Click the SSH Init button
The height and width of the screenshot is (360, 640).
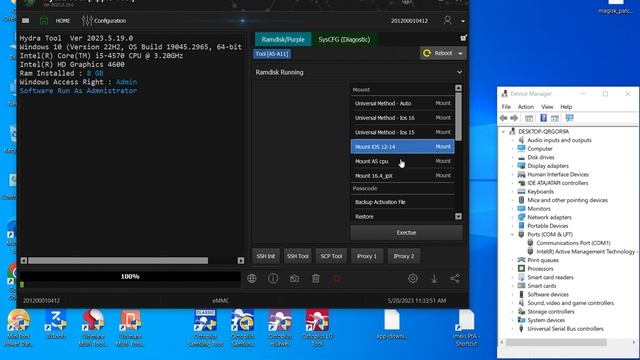266,256
